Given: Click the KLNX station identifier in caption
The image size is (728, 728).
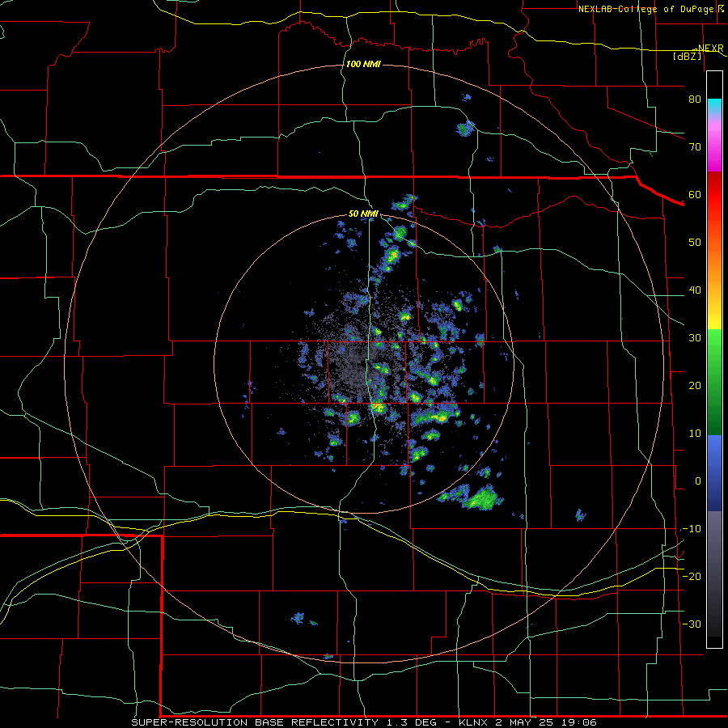Looking at the screenshot, I should click(x=473, y=722).
